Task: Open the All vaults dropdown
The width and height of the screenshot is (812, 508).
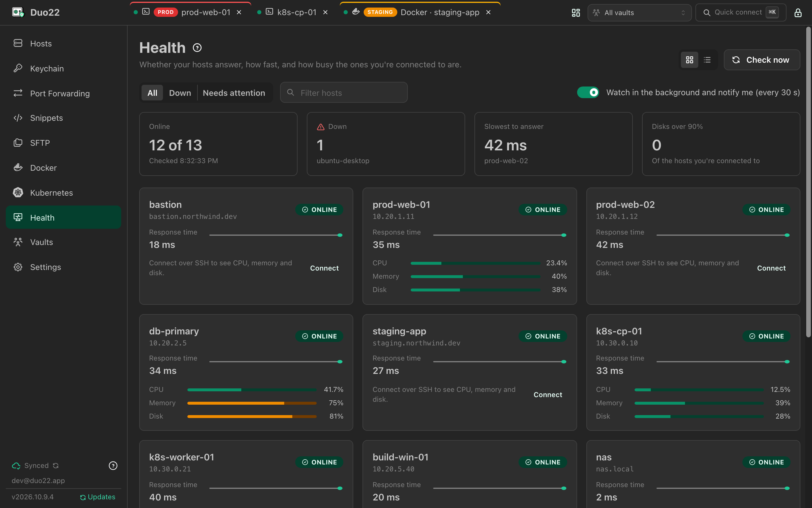Action: pos(639,13)
